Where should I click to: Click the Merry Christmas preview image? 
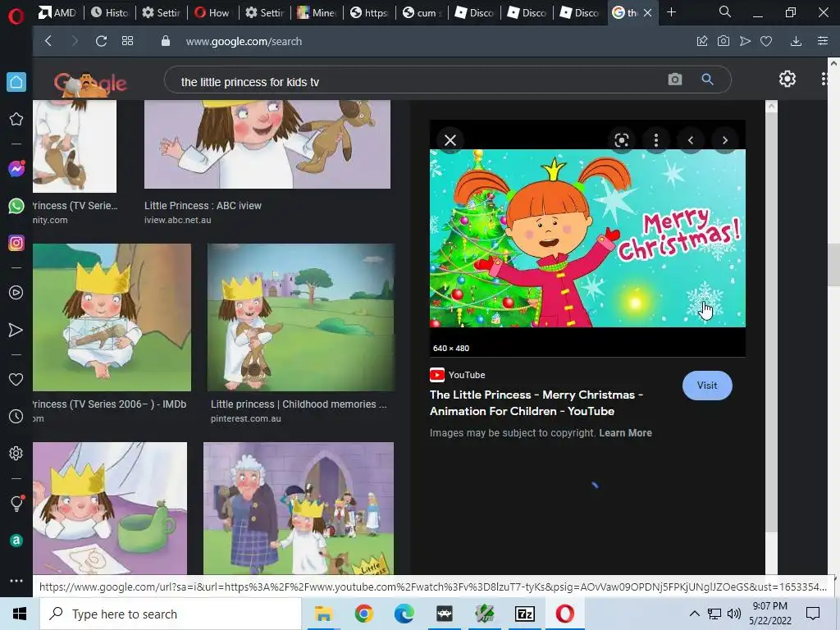[x=587, y=239]
